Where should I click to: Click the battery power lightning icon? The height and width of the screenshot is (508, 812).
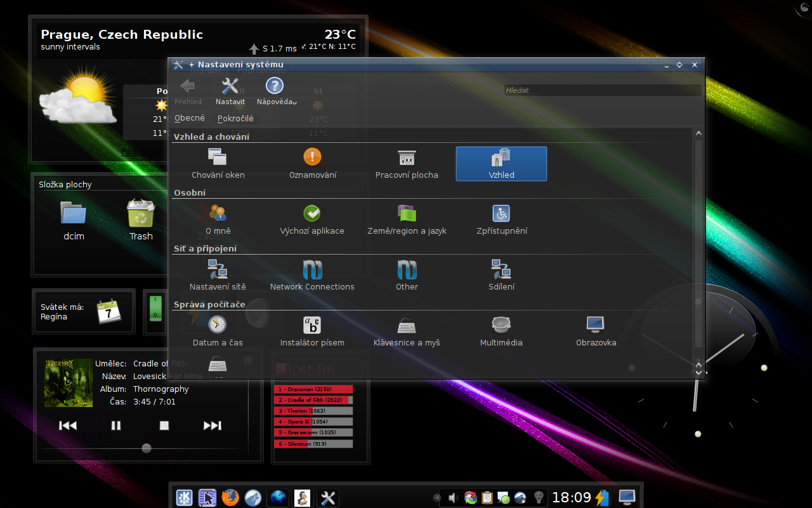tap(601, 497)
